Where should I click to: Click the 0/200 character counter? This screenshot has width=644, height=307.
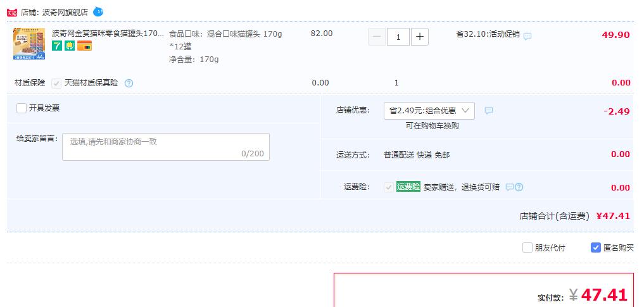pos(253,154)
